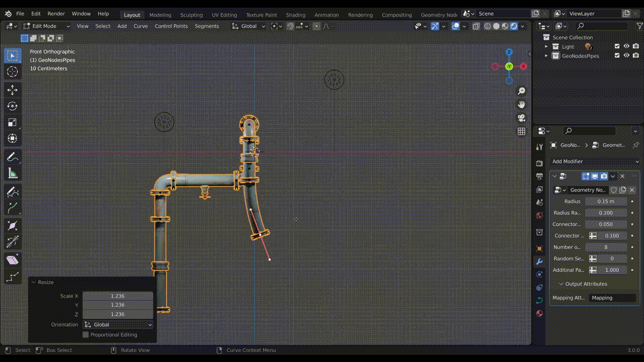644x362 pixels.
Task: Remove the Geometry Nodes modifier
Action: click(x=622, y=176)
